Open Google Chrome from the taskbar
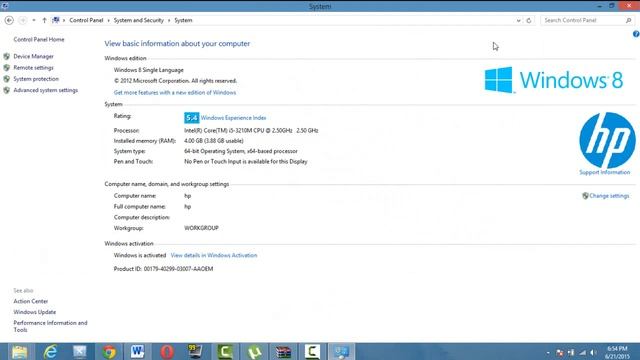 coord(109,352)
